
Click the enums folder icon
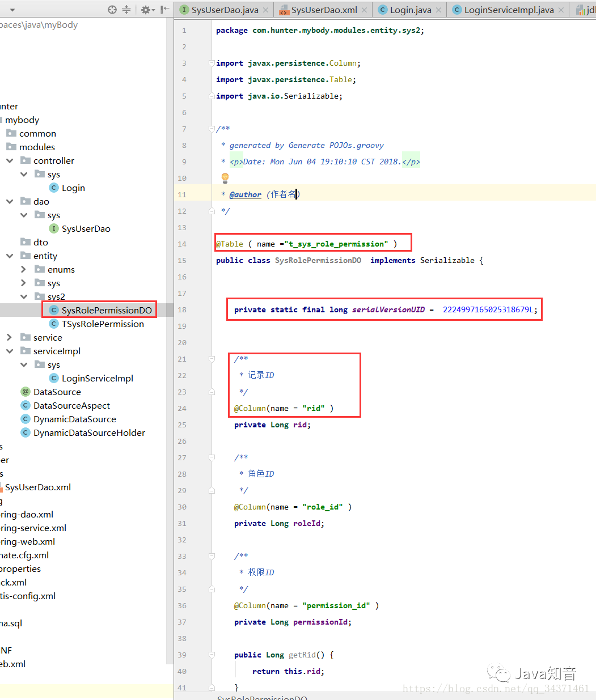(x=40, y=269)
